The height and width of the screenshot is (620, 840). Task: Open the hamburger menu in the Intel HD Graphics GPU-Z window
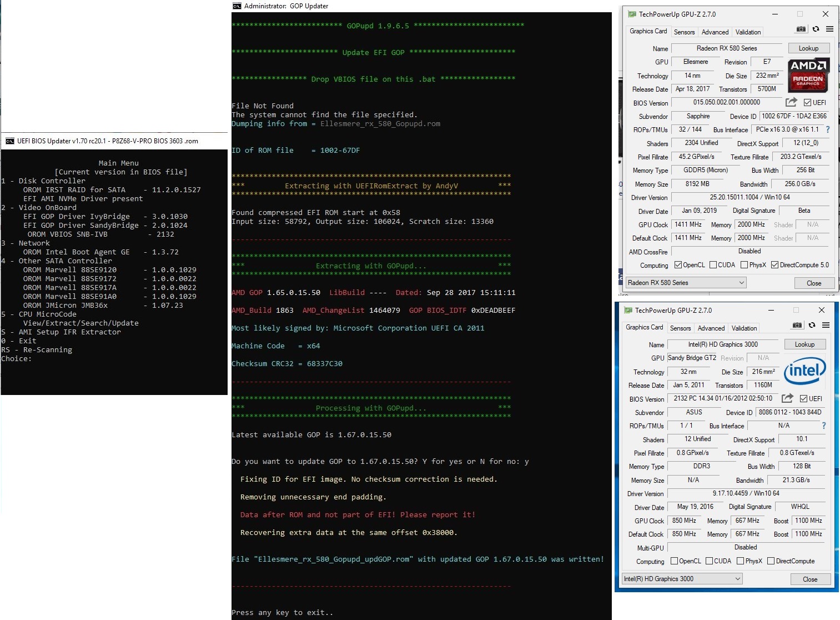(x=826, y=325)
